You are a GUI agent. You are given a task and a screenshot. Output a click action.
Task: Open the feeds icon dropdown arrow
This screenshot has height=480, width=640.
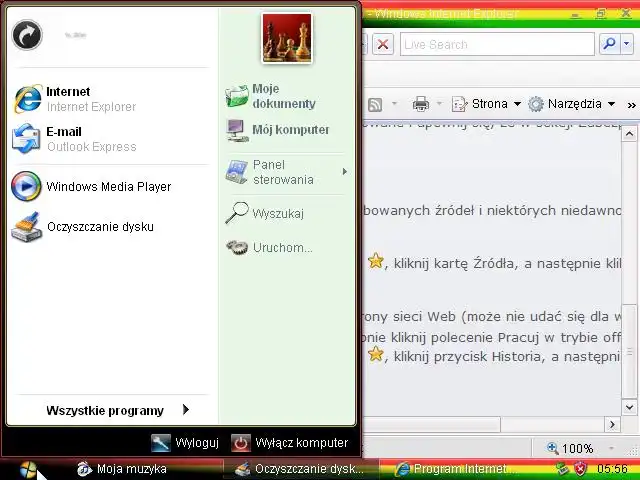(x=394, y=104)
